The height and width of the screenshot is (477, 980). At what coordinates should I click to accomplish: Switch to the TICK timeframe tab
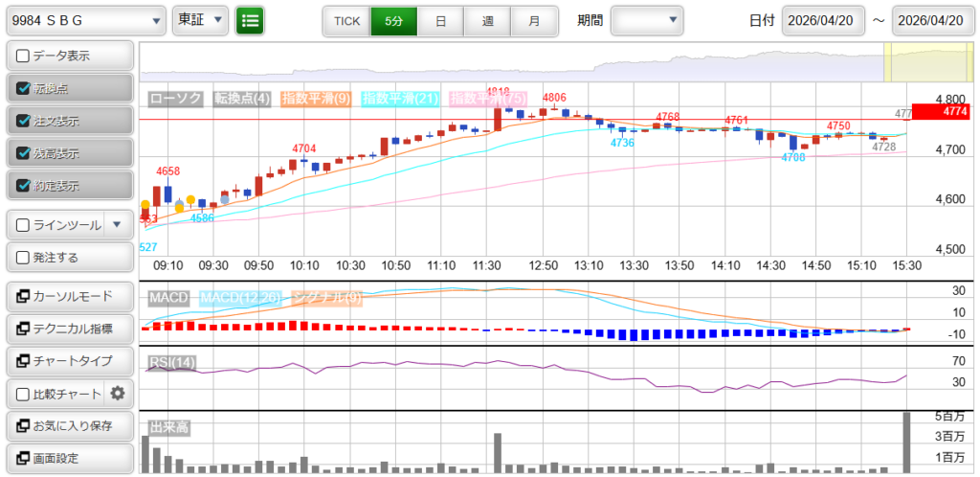346,20
